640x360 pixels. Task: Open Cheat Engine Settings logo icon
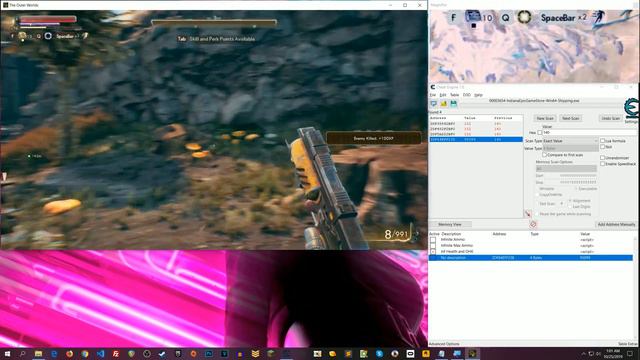pos(631,109)
